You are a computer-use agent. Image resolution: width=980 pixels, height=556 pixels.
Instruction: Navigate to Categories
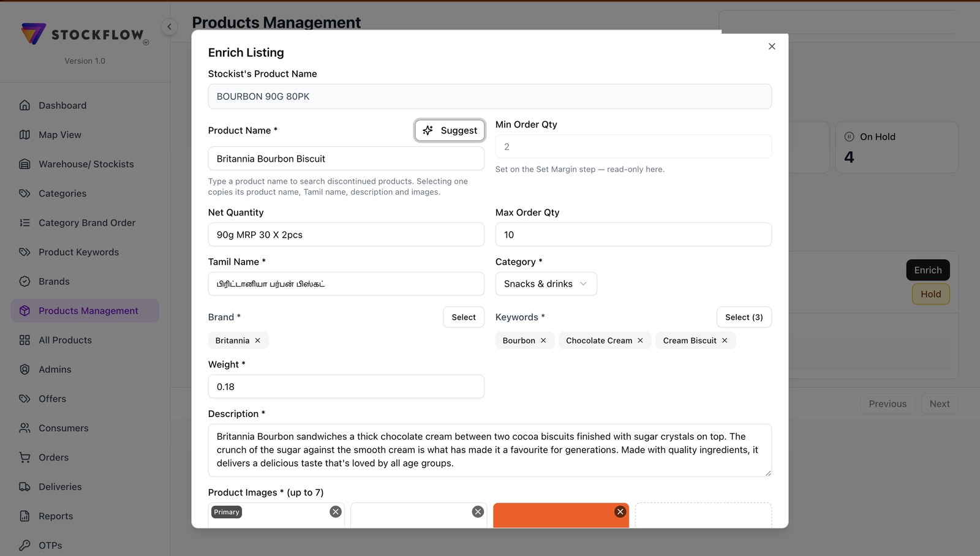click(85, 193)
